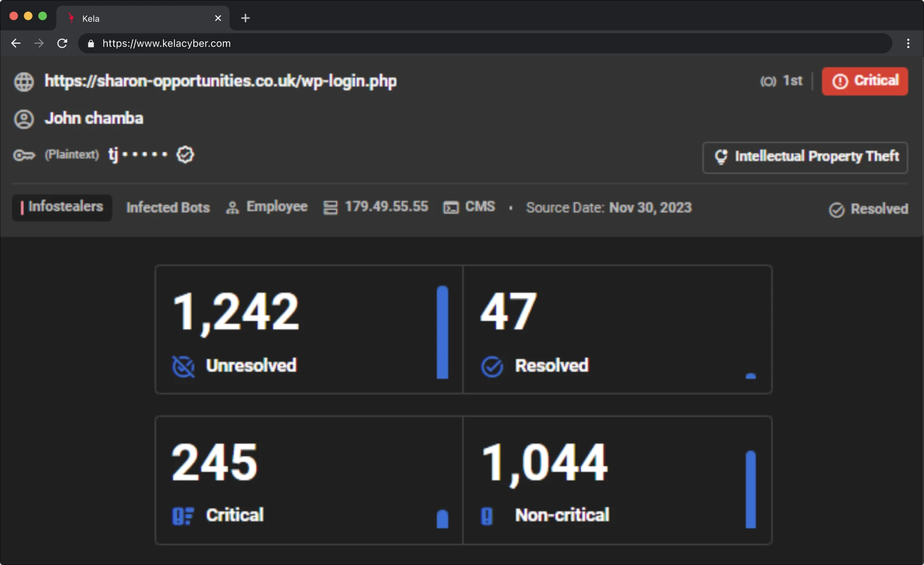Click the Unresolved crossed-circle icon
The height and width of the screenshot is (565, 924).
tap(183, 366)
